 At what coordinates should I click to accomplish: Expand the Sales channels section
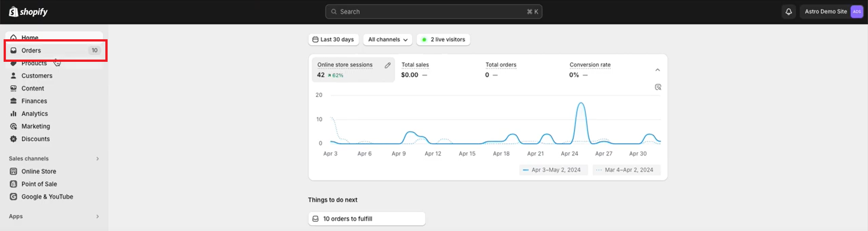tap(97, 159)
